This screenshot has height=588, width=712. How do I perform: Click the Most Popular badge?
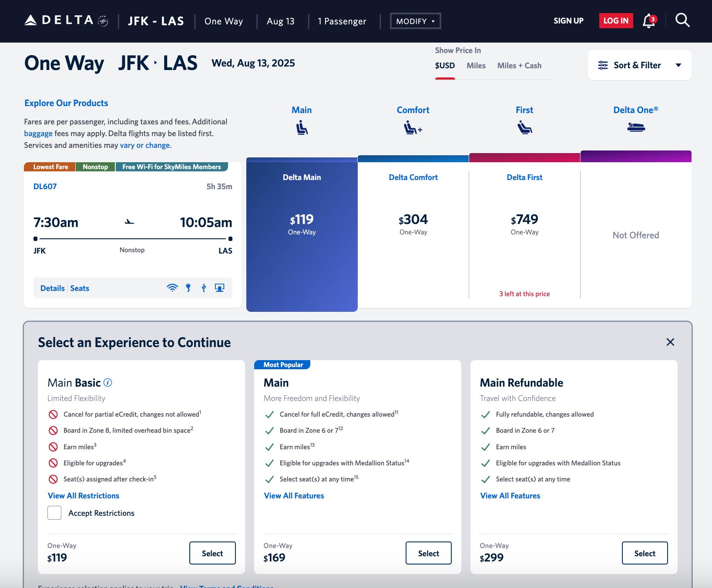click(282, 365)
